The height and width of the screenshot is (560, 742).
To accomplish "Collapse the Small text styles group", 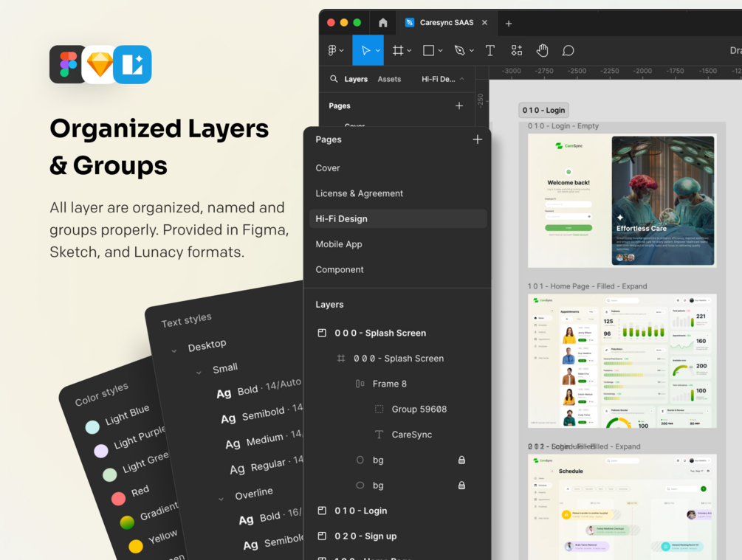I will coord(199,373).
